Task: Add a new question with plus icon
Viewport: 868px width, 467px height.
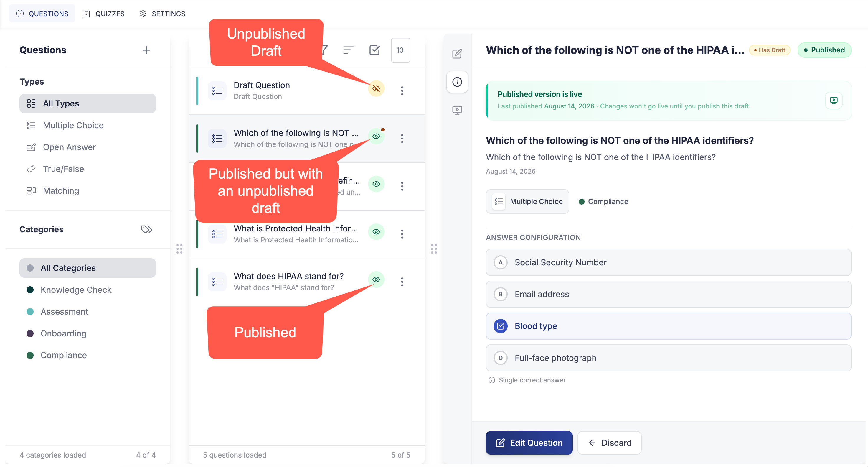Action: point(146,50)
